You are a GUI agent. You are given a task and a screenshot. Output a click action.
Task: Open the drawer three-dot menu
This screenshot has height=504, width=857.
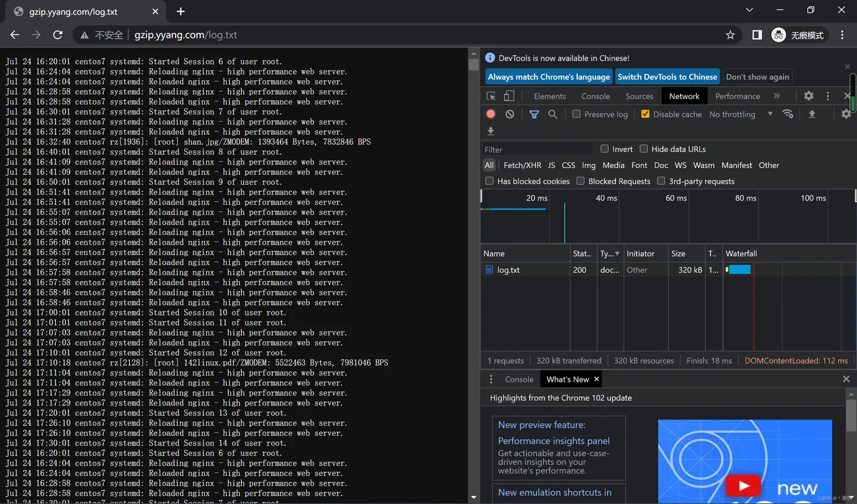pos(490,379)
